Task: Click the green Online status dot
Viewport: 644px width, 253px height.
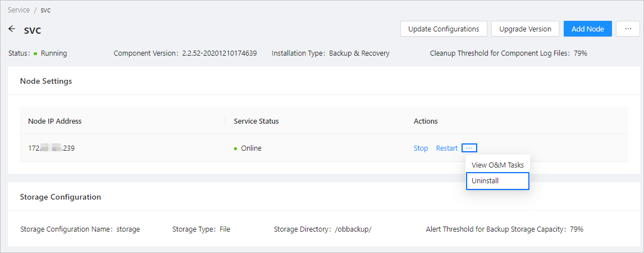Action: click(x=236, y=149)
